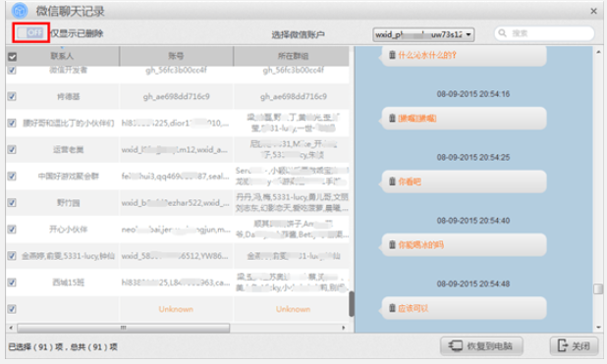Viewport: 607px width, 364px height.
Task: Select the 你能喝冰的吗 chat bubble
Action: click(x=464, y=244)
